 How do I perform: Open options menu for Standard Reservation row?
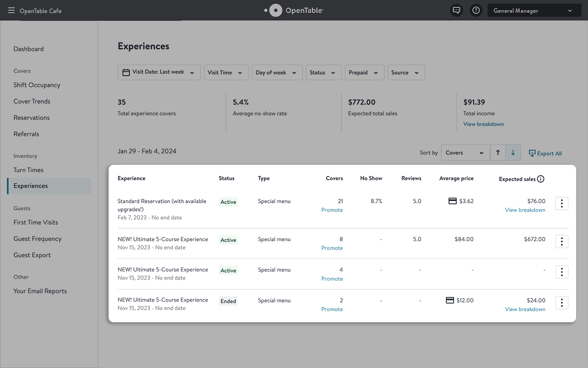coord(562,203)
